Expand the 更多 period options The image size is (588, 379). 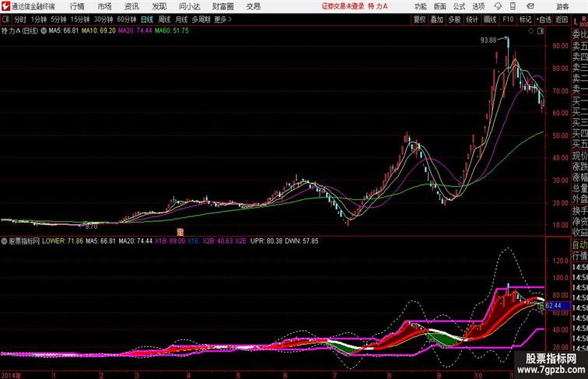[x=223, y=19]
